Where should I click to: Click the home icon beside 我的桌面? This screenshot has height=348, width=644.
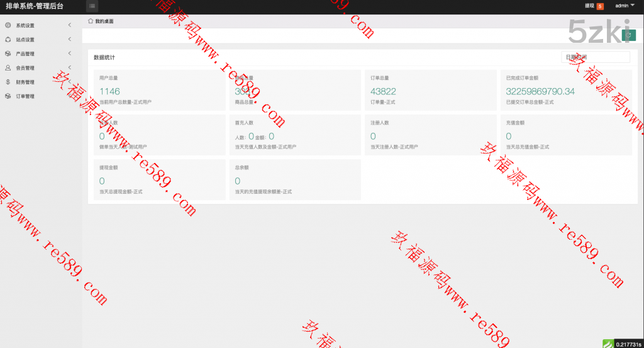91,21
